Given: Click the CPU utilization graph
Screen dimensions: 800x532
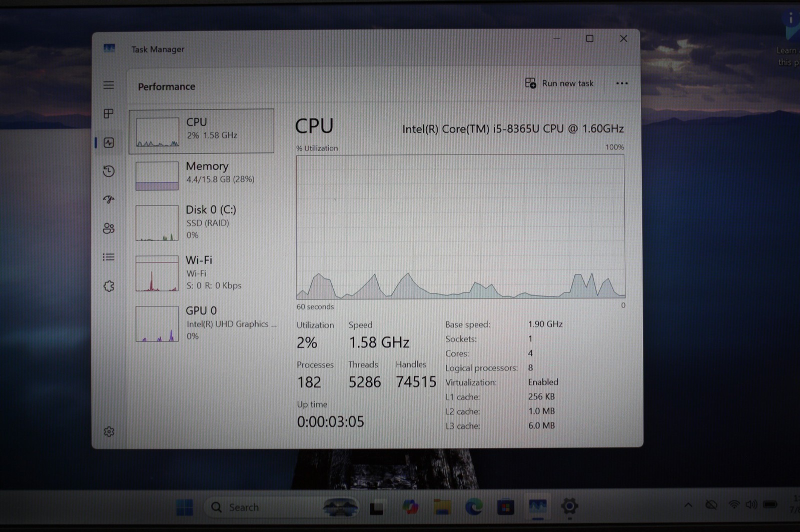Looking at the screenshot, I should point(460,226).
